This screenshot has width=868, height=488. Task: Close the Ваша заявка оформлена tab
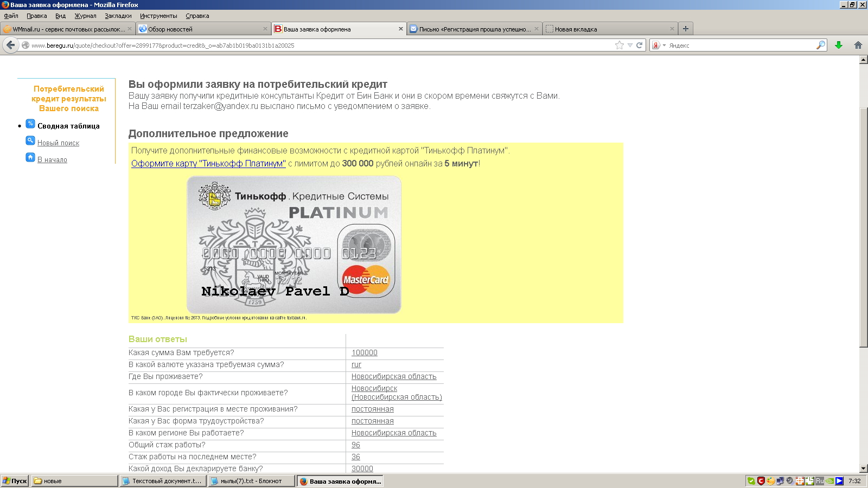click(401, 29)
